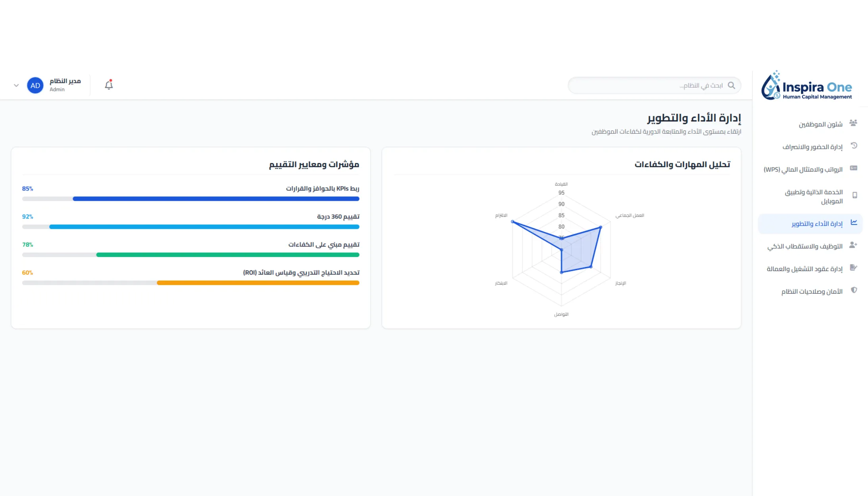
Task: Go to الرواتب والامتثال المالي (WPS)
Action: 810,169
